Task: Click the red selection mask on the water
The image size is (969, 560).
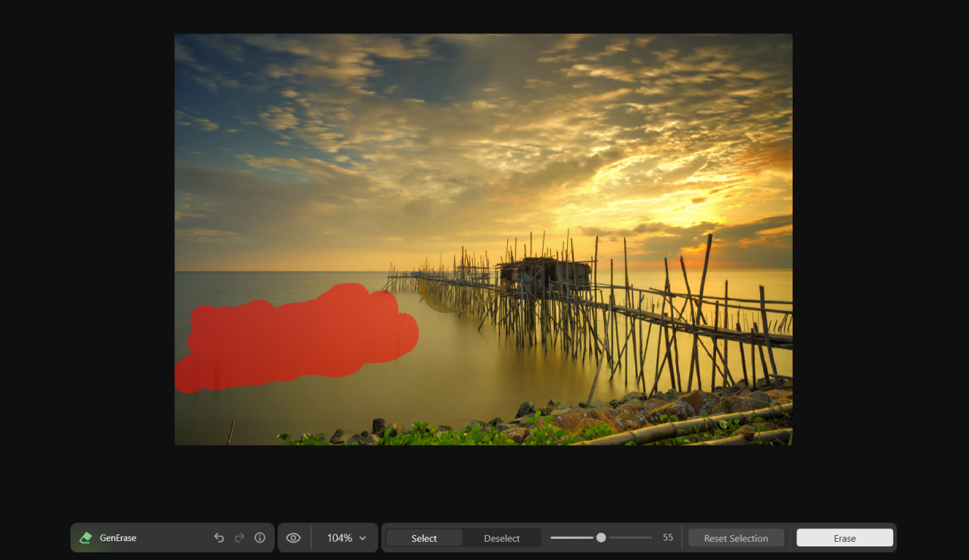Action: click(x=295, y=339)
